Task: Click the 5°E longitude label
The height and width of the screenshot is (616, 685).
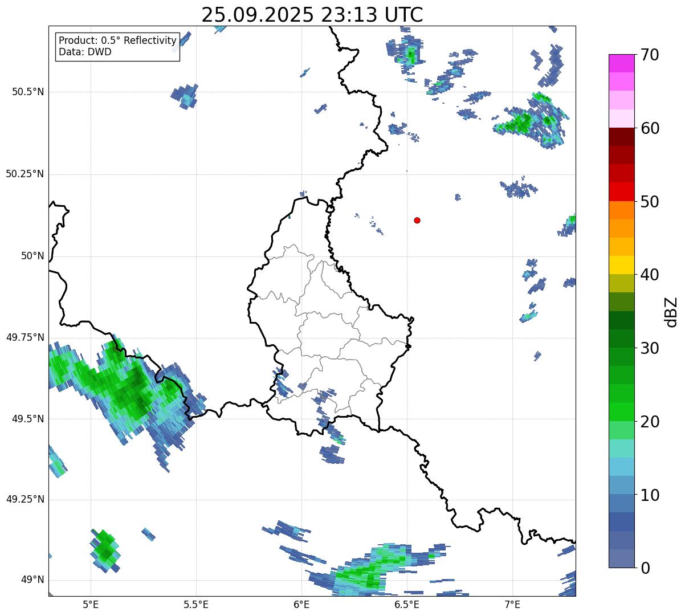Action: (91, 604)
